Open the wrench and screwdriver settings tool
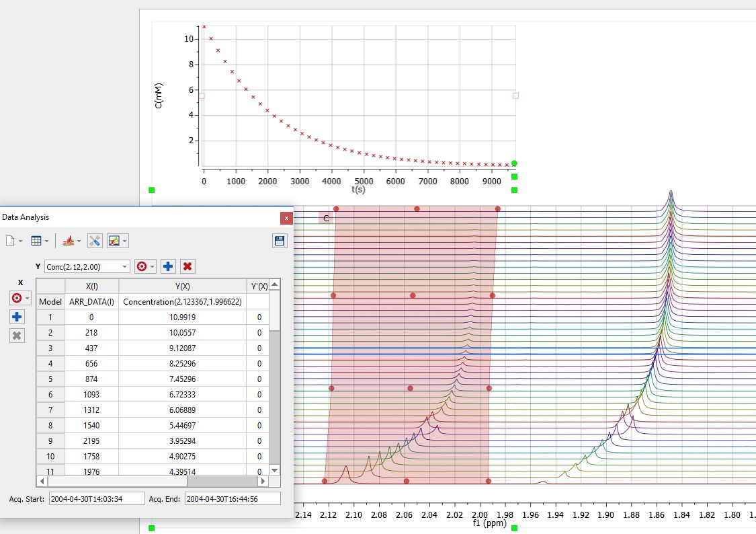756x534 pixels. pos(95,241)
